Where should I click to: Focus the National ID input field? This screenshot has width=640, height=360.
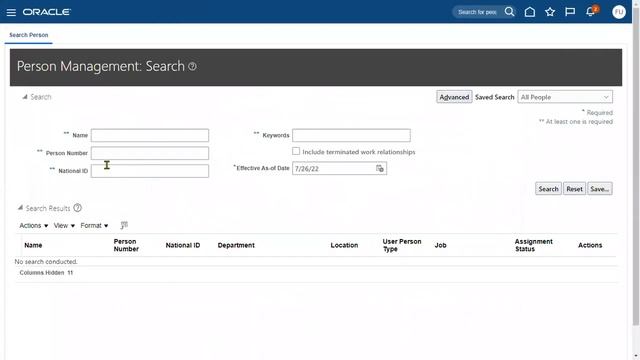pyautogui.click(x=150, y=171)
